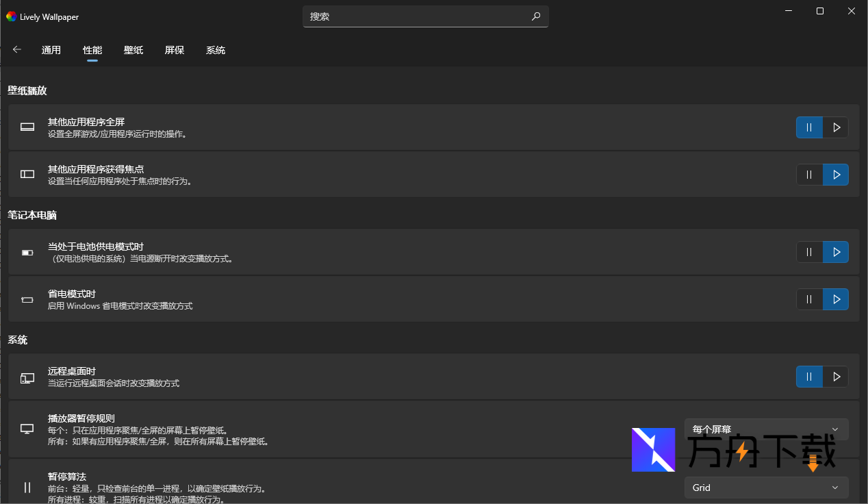Click the Lively Wallpaper app logo
The height and width of the screenshot is (504, 868).
(11, 16)
